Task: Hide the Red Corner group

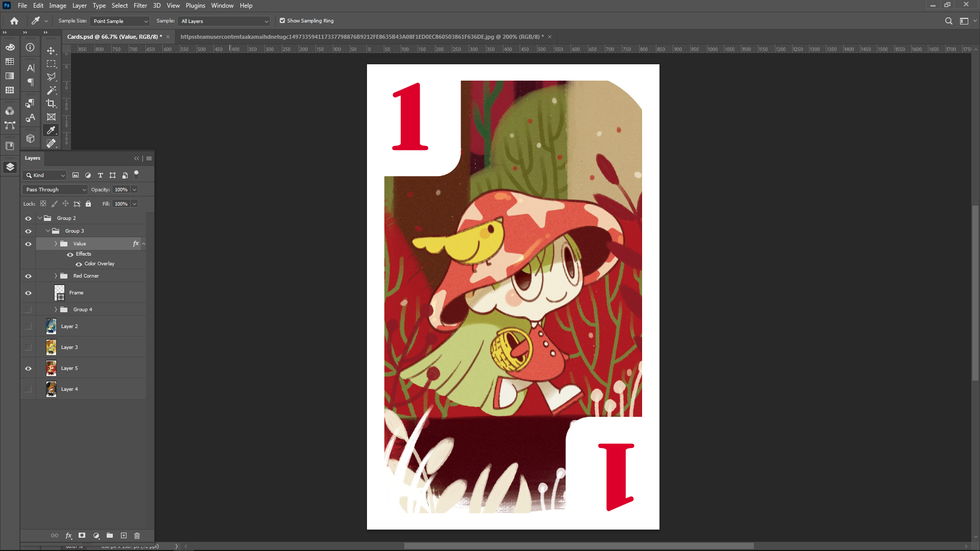Action: (x=28, y=276)
